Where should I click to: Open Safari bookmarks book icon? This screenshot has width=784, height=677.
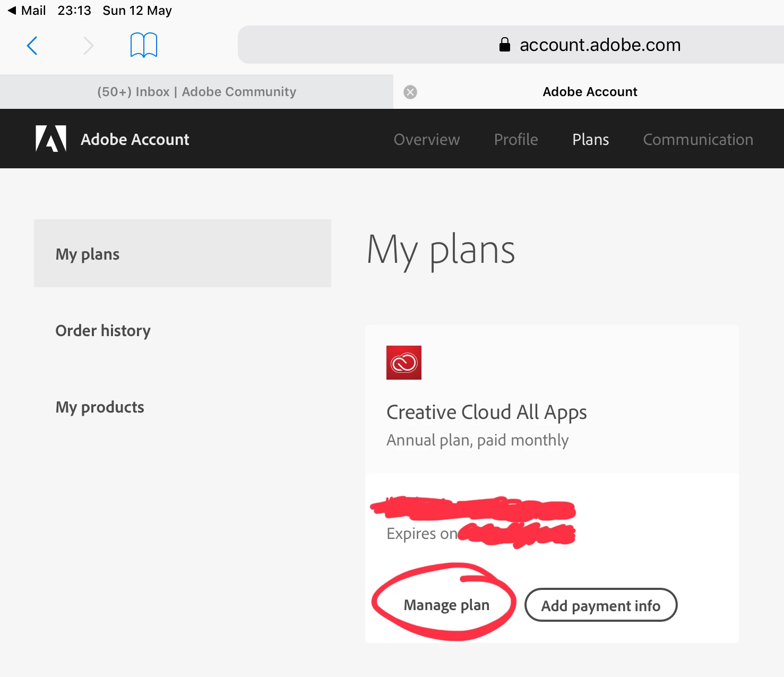pos(144,45)
